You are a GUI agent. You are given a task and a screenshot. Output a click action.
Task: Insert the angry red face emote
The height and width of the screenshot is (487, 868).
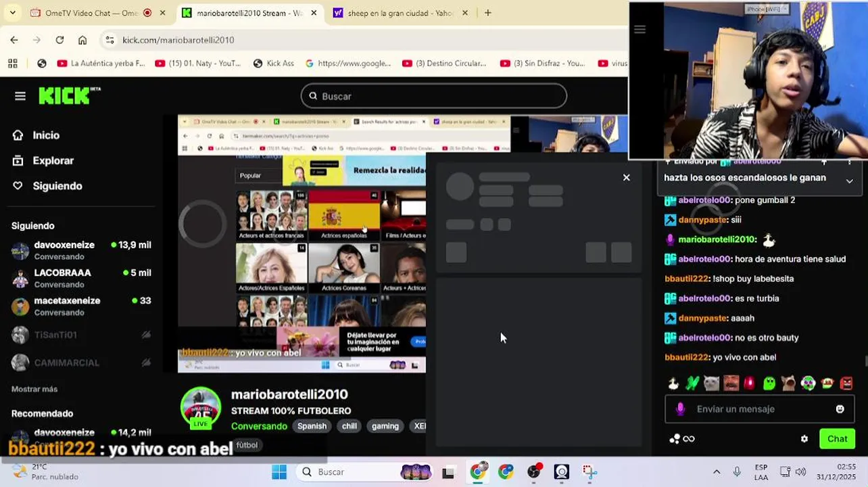[846, 384]
